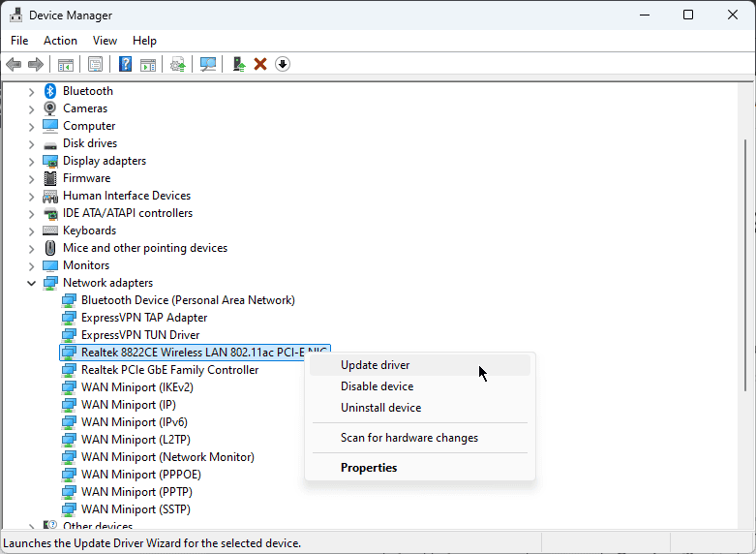The image size is (756, 554).
Task: Open the Help menu
Action: click(x=144, y=41)
